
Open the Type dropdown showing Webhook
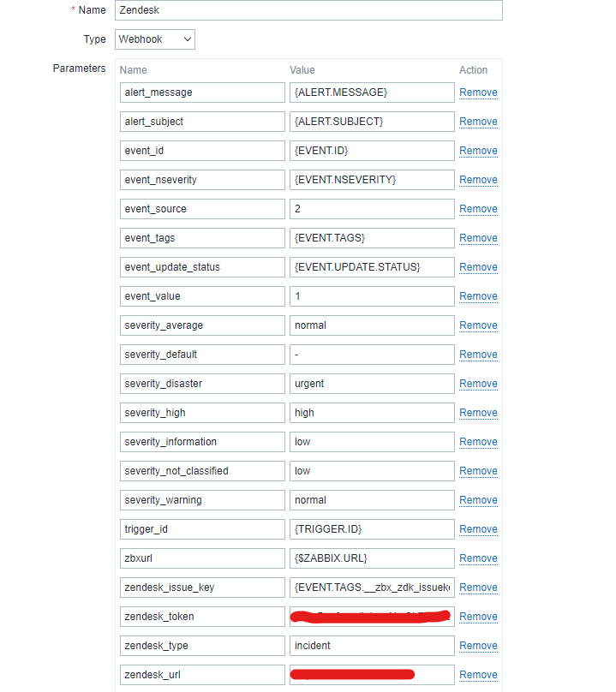pos(154,39)
